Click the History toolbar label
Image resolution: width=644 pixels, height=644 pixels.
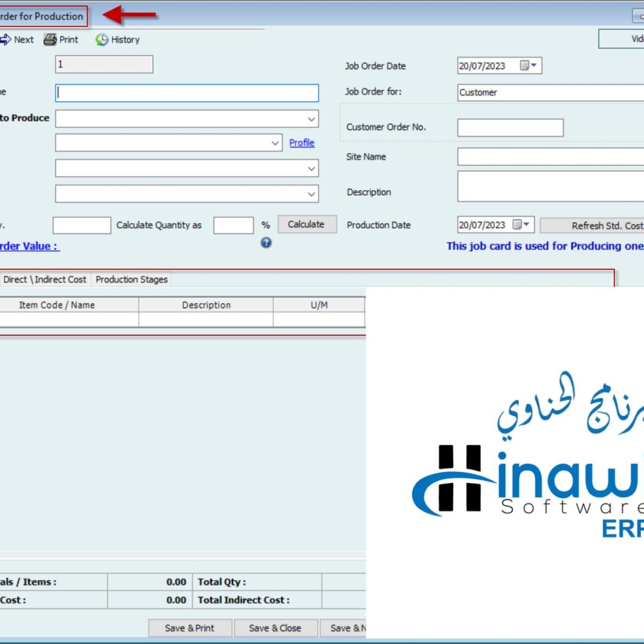pyautogui.click(x=126, y=39)
